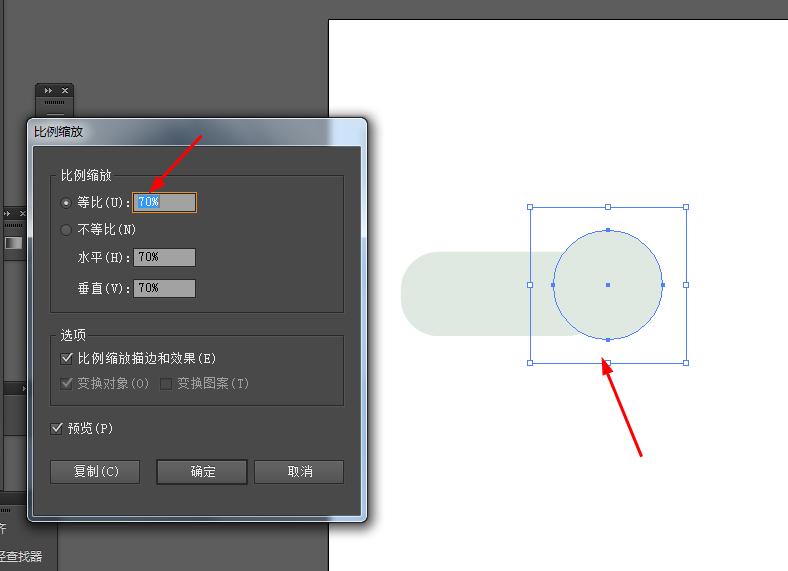Click the top-left bounding box handle

point(530,207)
